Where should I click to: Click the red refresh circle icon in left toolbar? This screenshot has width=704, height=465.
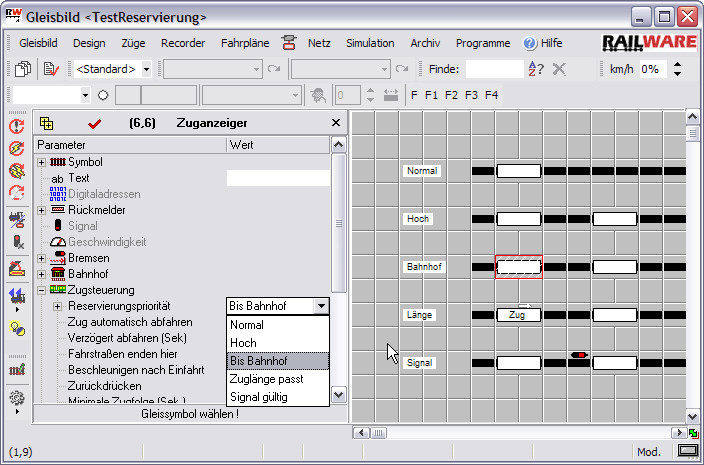[x=17, y=193]
